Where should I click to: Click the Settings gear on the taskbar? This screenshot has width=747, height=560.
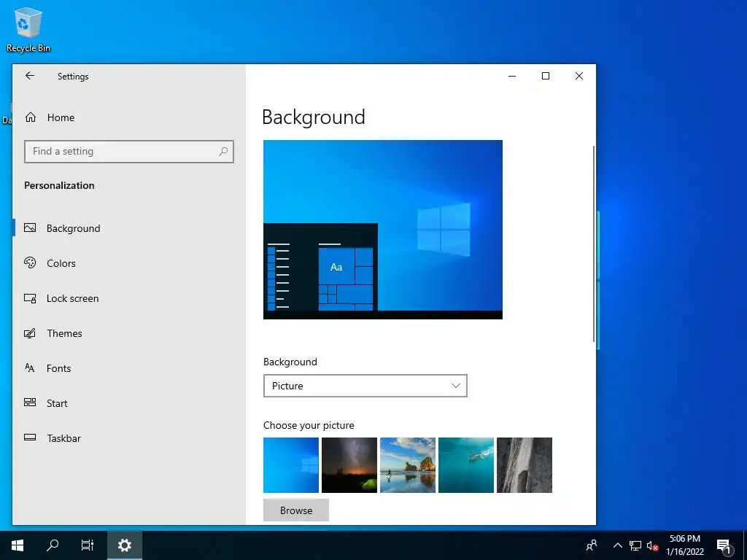(124, 545)
